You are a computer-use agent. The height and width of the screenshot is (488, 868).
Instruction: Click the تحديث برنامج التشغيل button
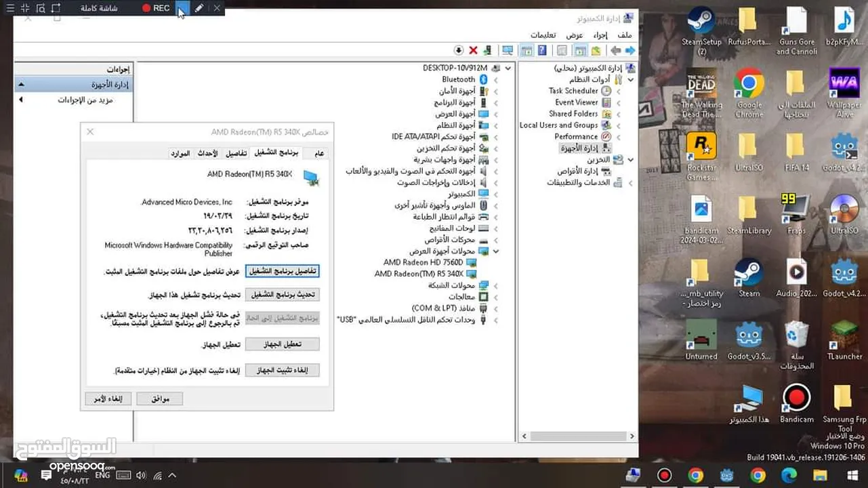pos(282,295)
